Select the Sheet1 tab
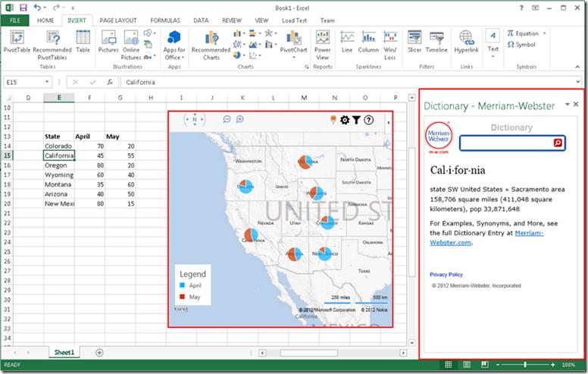 [64, 352]
